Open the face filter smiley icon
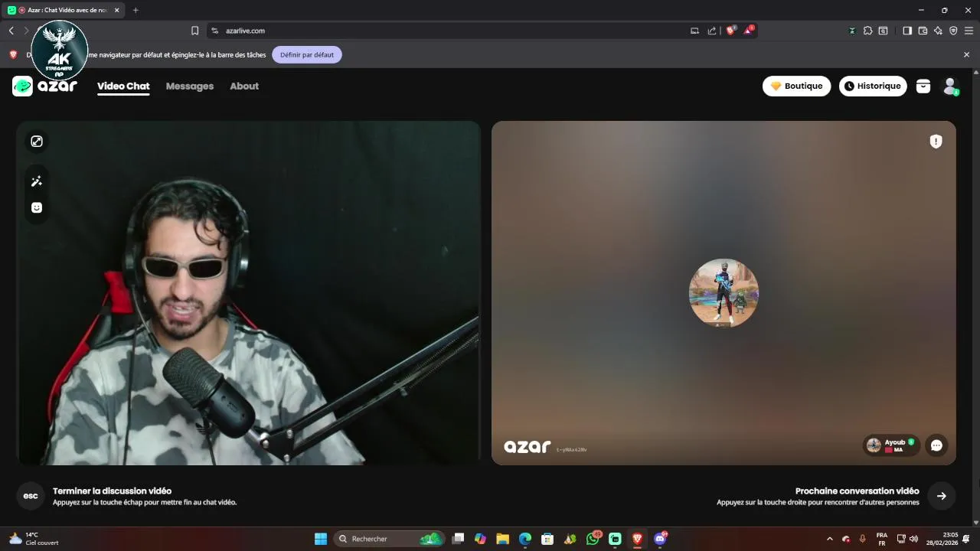The height and width of the screenshot is (551, 980). click(37, 207)
